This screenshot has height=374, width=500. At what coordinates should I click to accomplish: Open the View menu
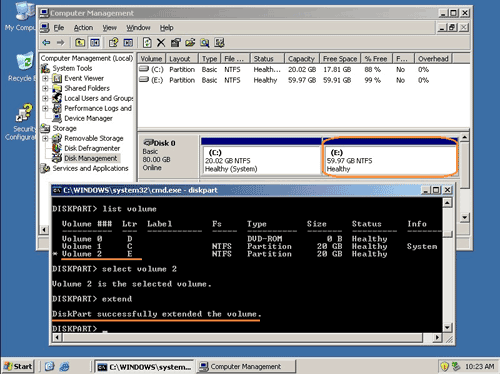point(110,28)
